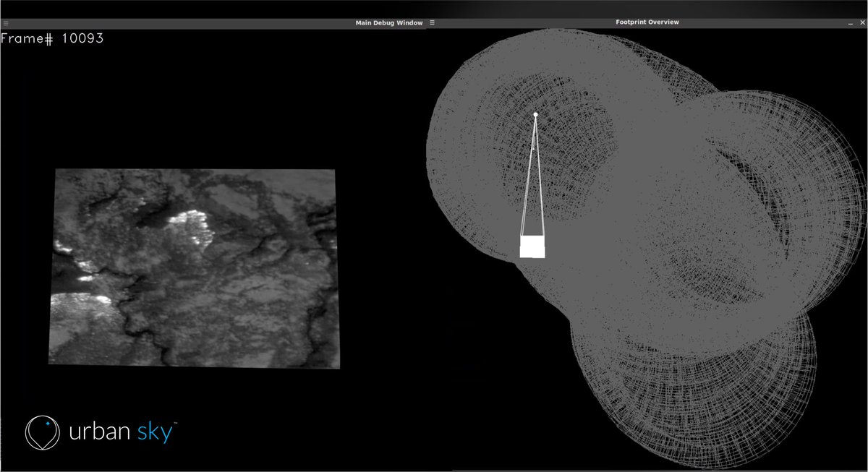Click the white balloon position dot
The height and width of the screenshot is (472, 868).
[535, 114]
